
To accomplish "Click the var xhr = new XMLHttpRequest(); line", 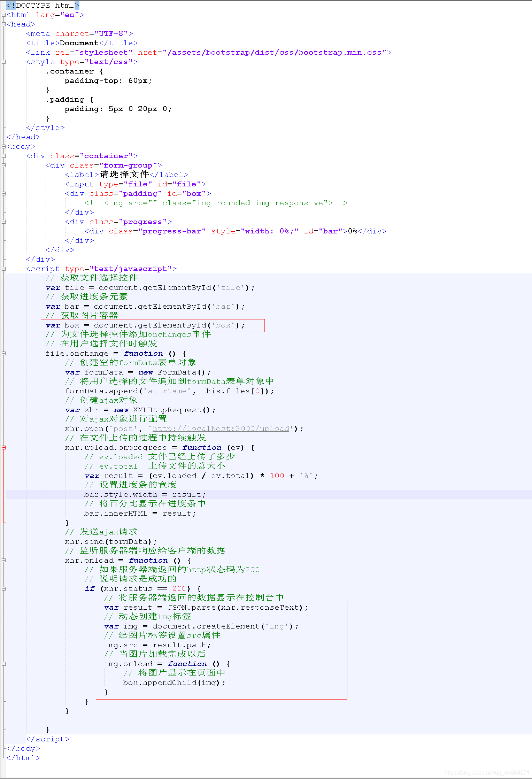I will [140, 410].
